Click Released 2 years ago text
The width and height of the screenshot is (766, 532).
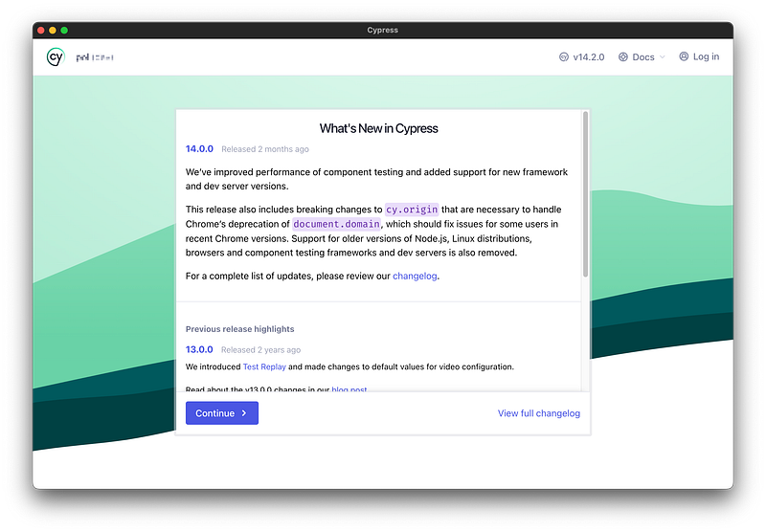coord(260,350)
